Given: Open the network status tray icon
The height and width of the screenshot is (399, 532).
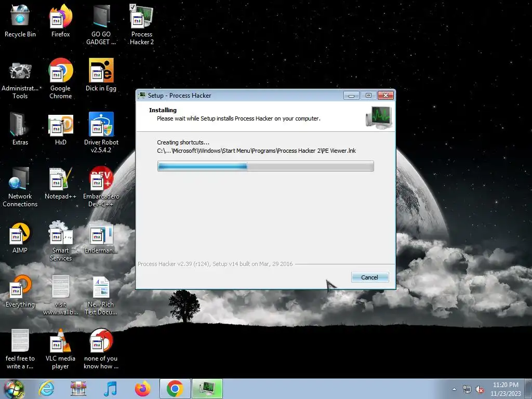Looking at the screenshot, I should pyautogui.click(x=467, y=389).
